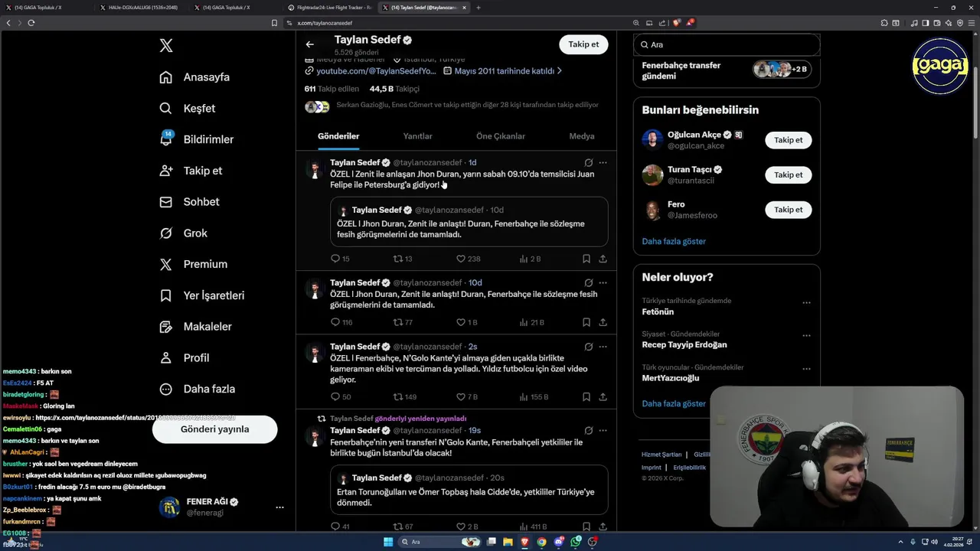Open Grok from sidebar
The height and width of the screenshot is (551, 980).
183,233
